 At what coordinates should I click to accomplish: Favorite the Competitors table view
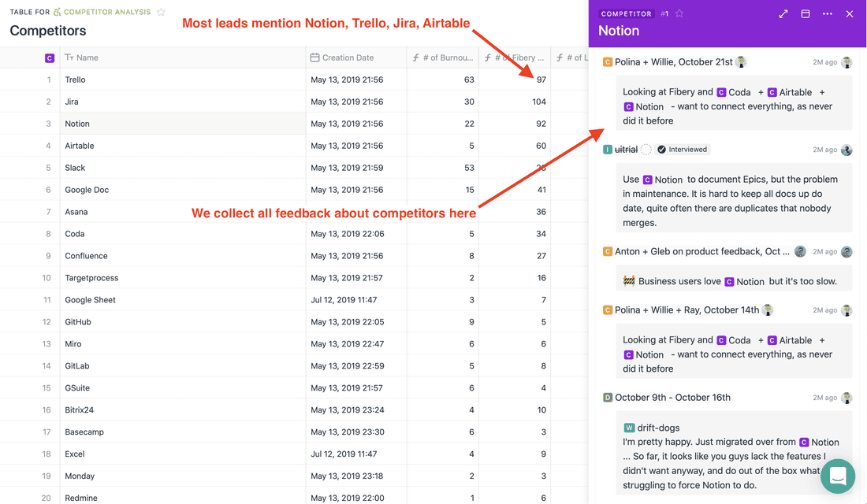(x=162, y=13)
